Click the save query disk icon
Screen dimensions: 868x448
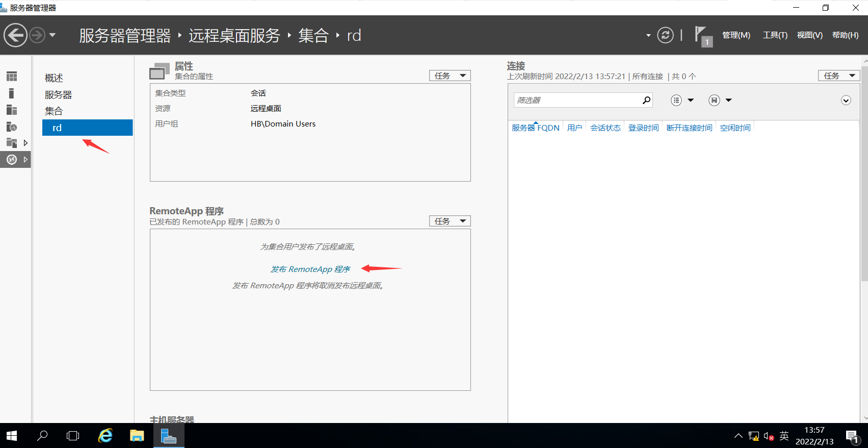pyautogui.click(x=714, y=100)
